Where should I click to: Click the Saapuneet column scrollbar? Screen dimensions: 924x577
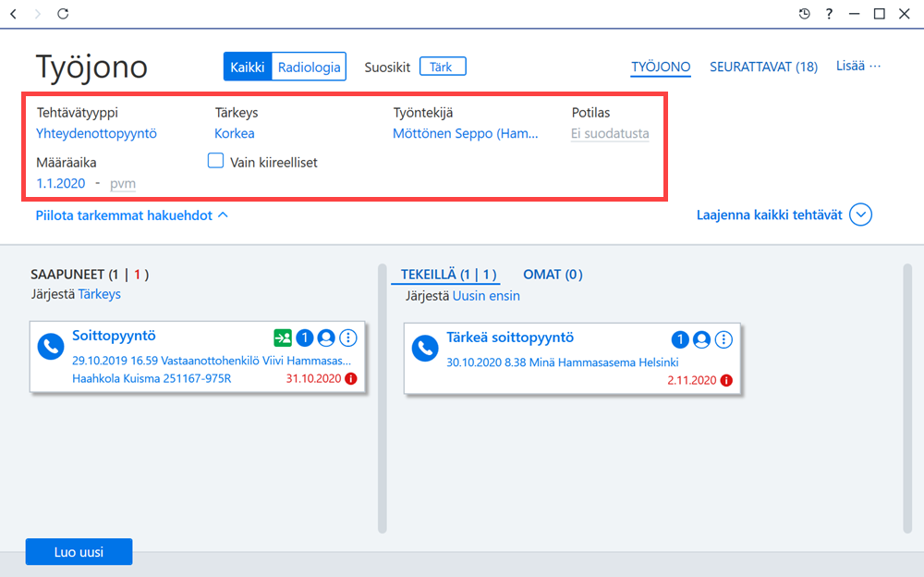(382, 399)
